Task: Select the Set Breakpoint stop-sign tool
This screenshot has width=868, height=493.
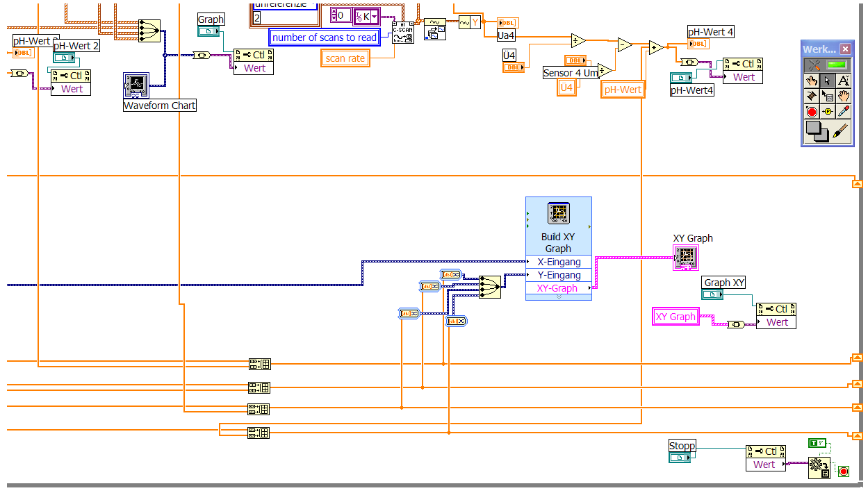Action: (x=811, y=112)
